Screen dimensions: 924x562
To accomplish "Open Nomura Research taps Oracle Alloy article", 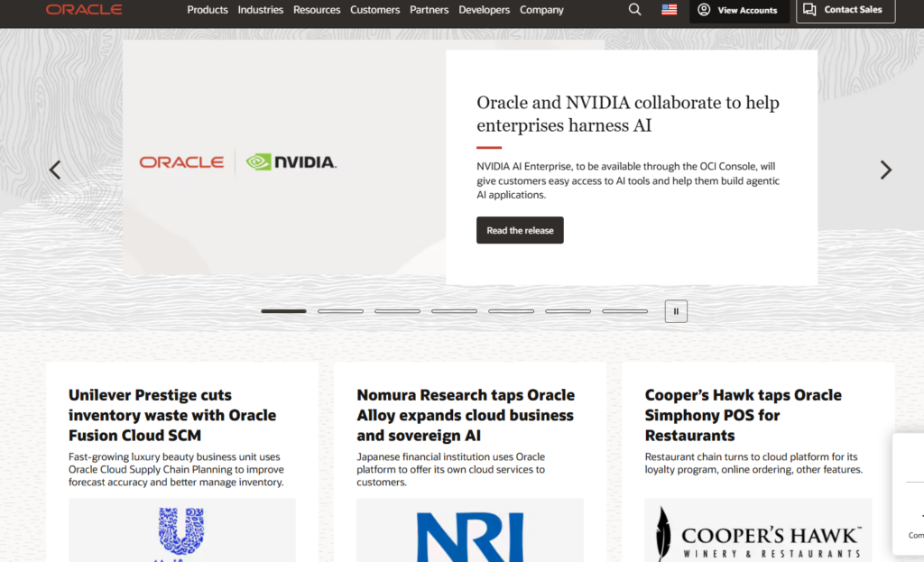I will 465,415.
